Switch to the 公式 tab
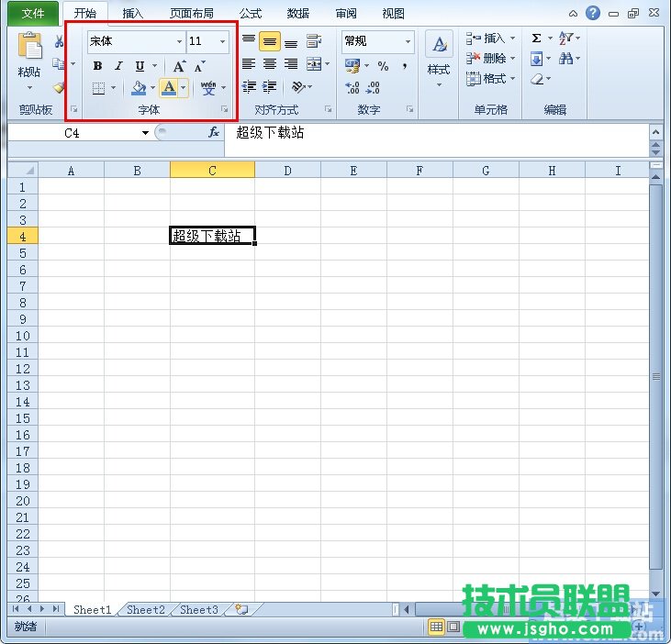This screenshot has width=671, height=644. (251, 14)
